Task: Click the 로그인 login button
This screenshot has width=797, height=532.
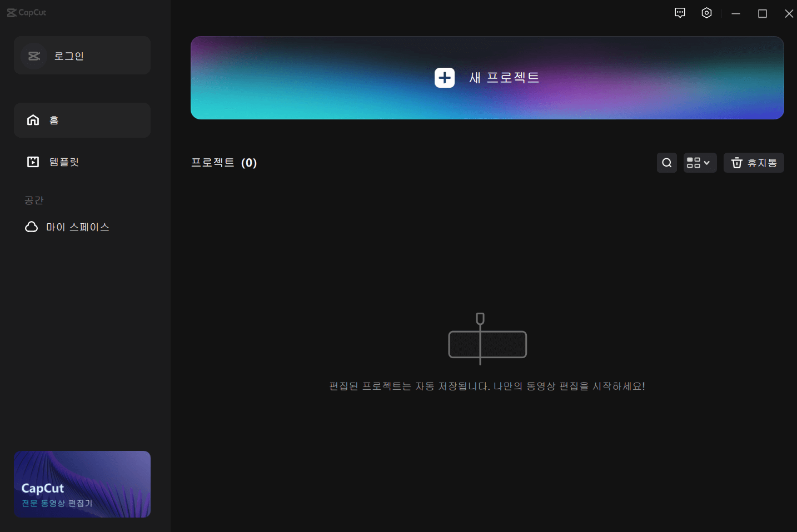Action: click(82, 55)
